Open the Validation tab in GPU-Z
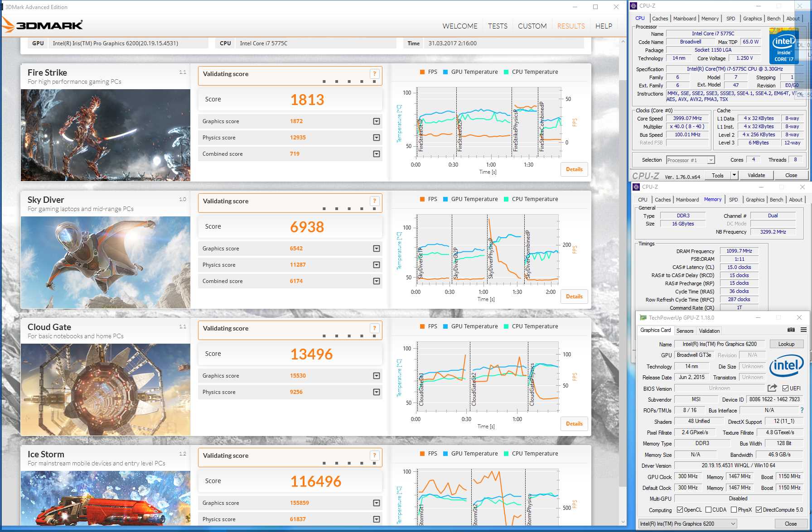This screenshot has width=812, height=532. [x=709, y=331]
